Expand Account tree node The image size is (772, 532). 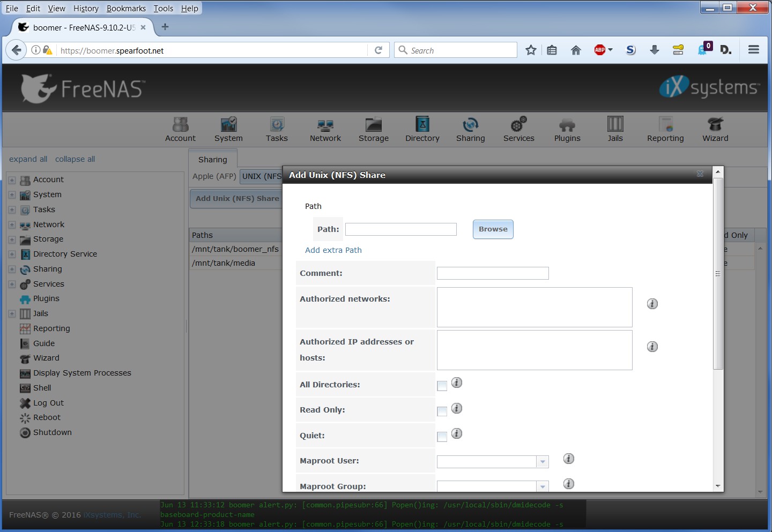coord(12,180)
